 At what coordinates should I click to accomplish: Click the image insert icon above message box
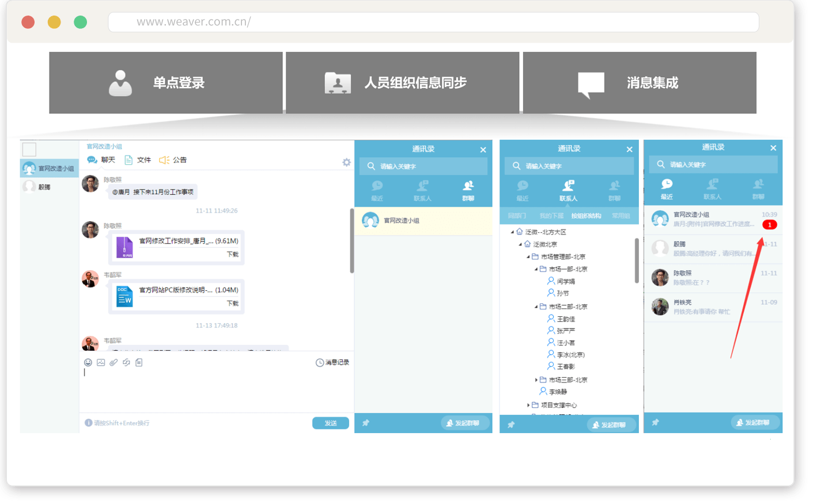[101, 362]
